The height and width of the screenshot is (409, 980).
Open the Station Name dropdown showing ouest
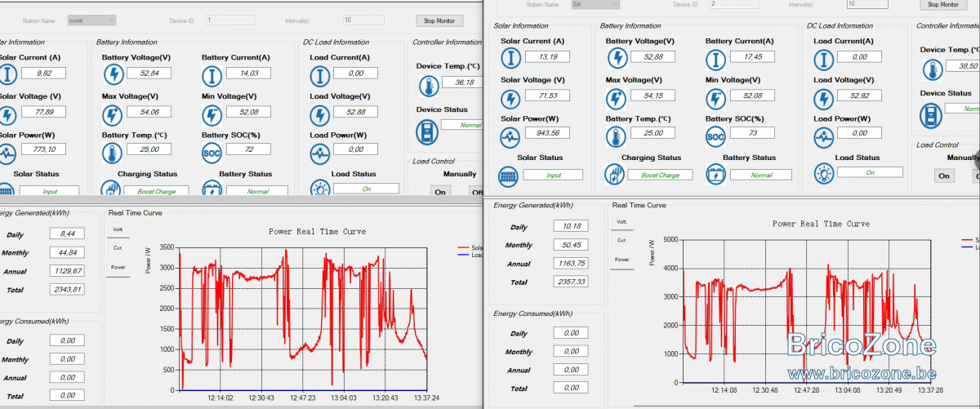click(x=91, y=20)
